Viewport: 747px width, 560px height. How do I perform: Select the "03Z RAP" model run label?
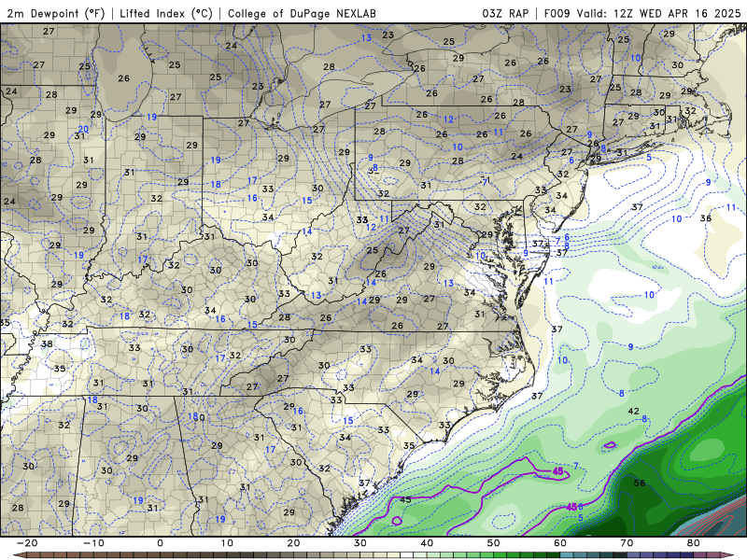(505, 13)
